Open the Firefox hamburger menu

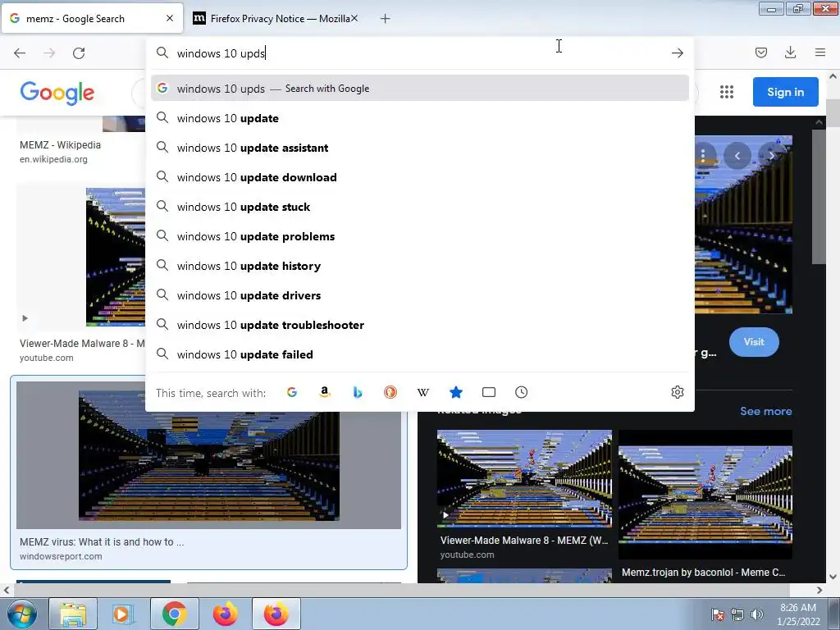(819, 52)
